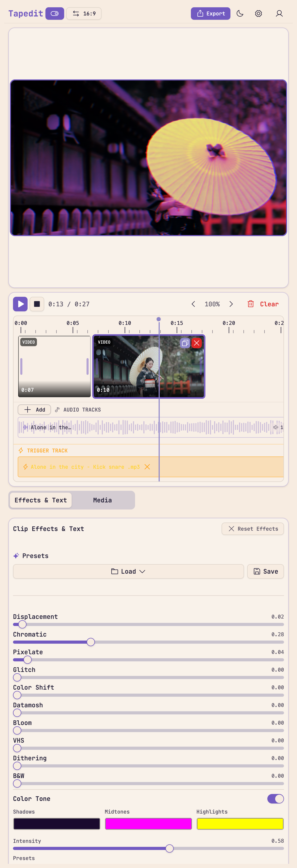The image size is (297, 868).
Task: Disable the Color Tone toggle
Action: pyautogui.click(x=275, y=799)
